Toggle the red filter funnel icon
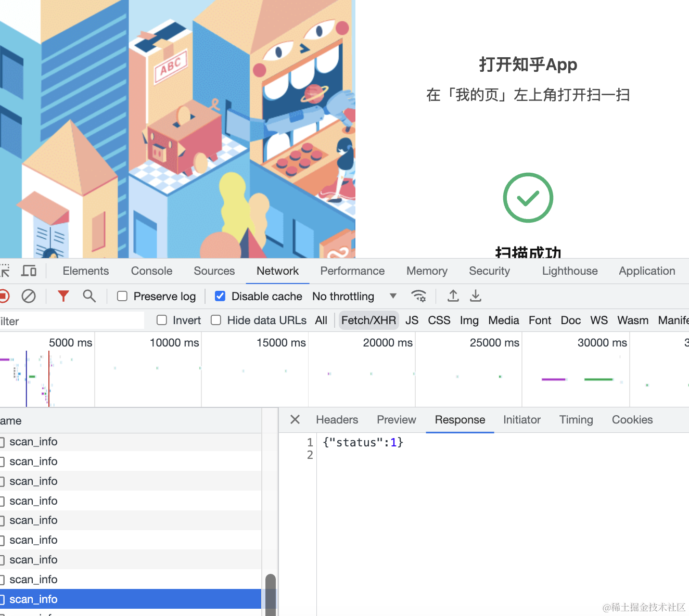Viewport: 689px width, 616px height. (63, 297)
